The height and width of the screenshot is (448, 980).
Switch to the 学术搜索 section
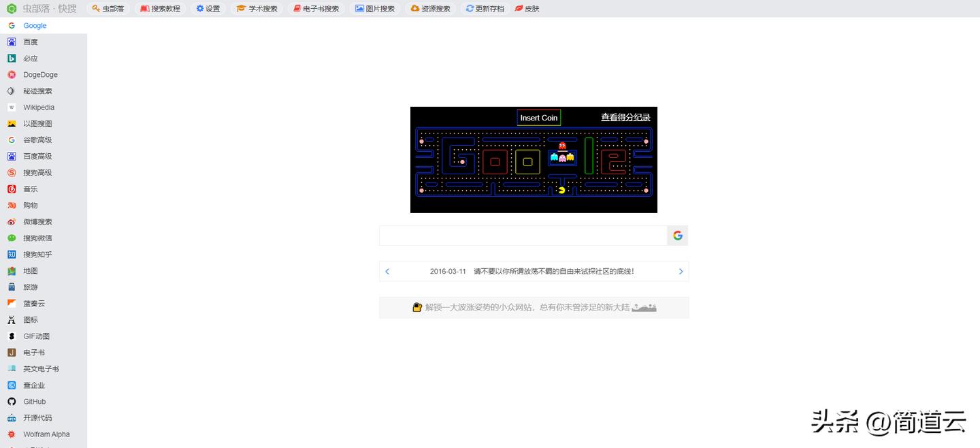[257, 9]
